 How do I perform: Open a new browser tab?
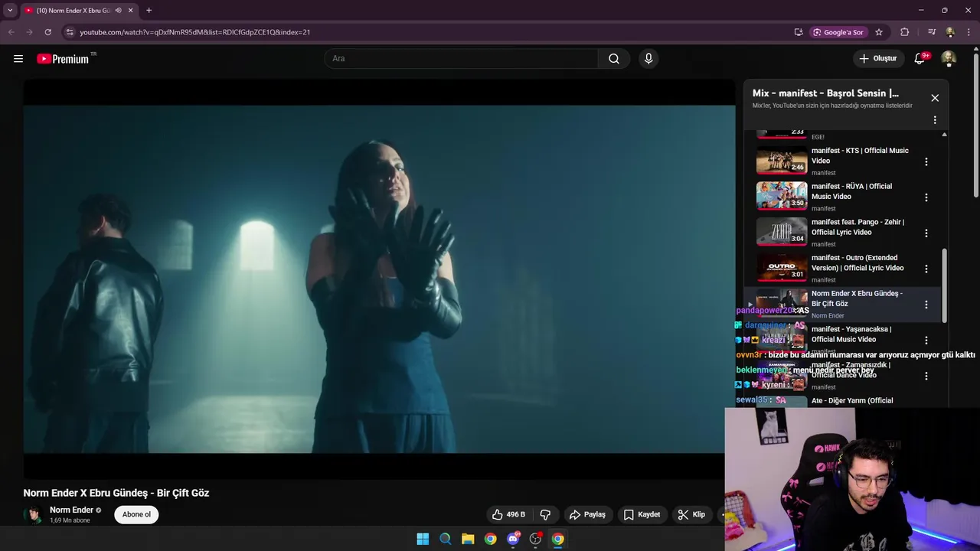click(149, 11)
